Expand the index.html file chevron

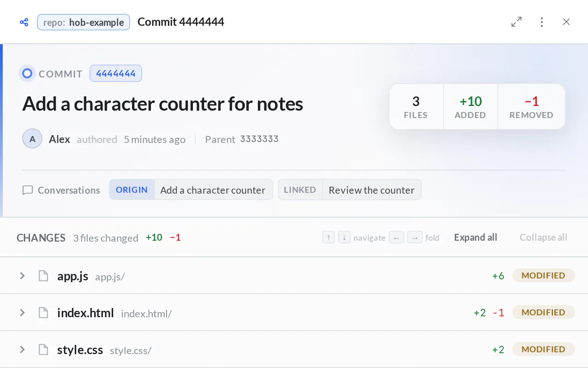pos(22,313)
